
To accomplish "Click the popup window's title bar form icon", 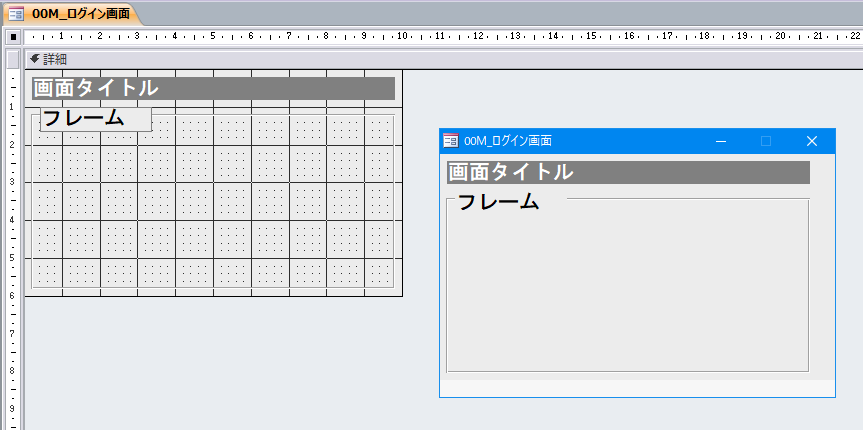I will click(x=451, y=142).
